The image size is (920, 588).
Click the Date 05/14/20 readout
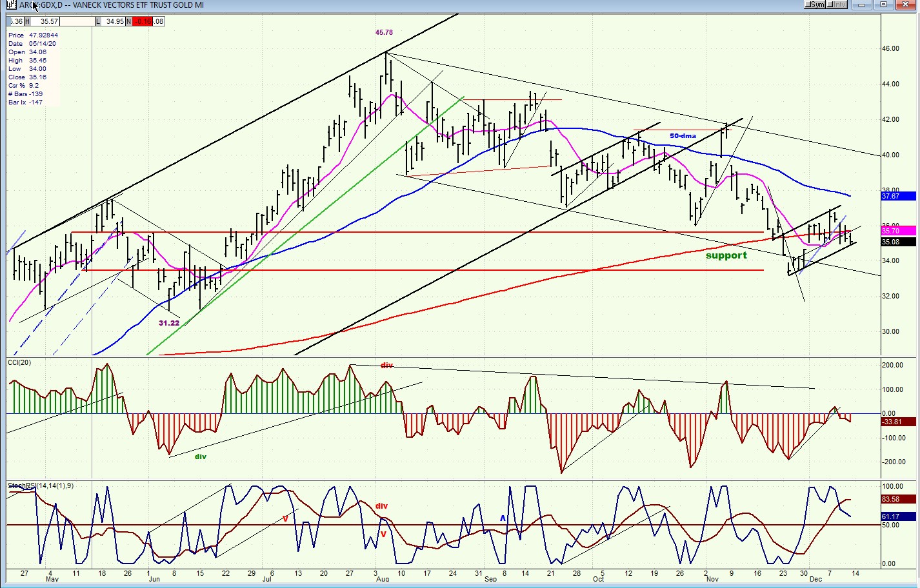point(32,44)
